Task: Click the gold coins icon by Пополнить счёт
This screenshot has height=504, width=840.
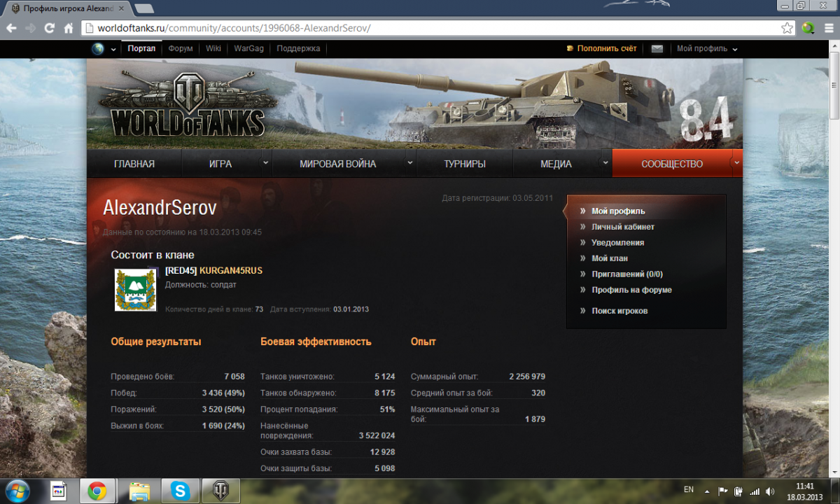Action: click(x=570, y=49)
